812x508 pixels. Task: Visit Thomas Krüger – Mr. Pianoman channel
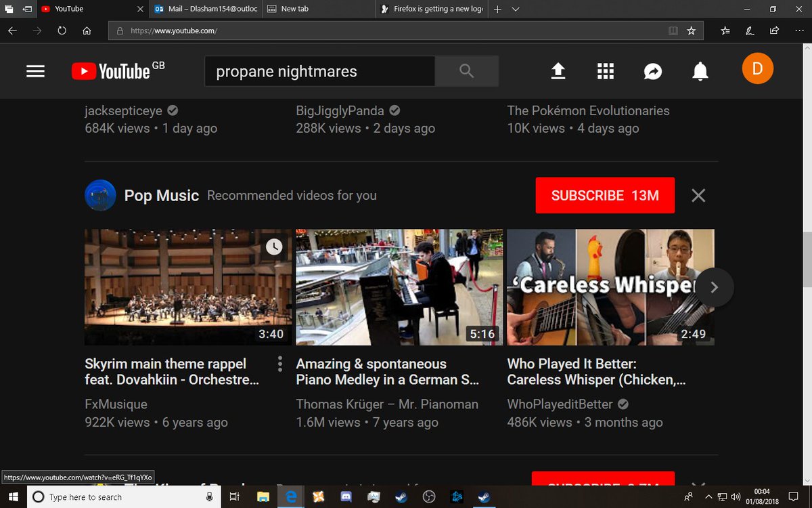387,404
